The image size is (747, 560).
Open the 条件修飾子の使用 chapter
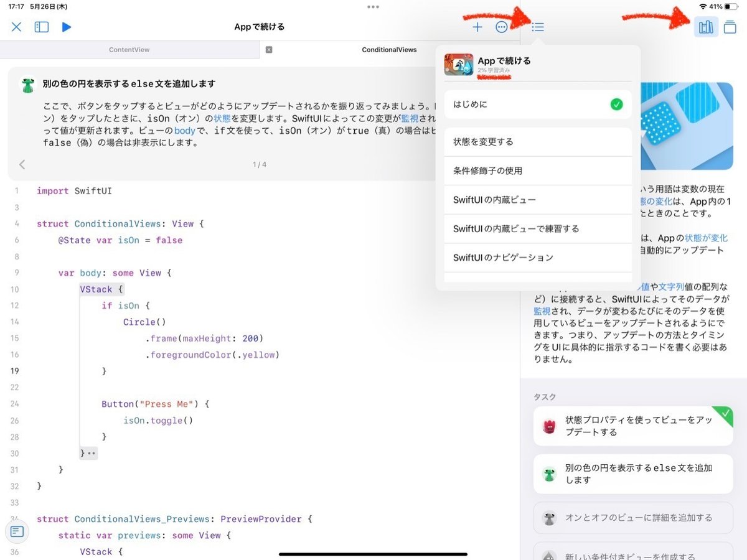[538, 170]
